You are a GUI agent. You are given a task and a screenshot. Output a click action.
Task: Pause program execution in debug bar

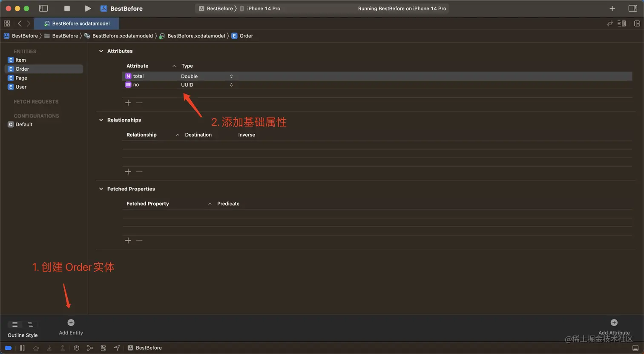pyautogui.click(x=22, y=348)
